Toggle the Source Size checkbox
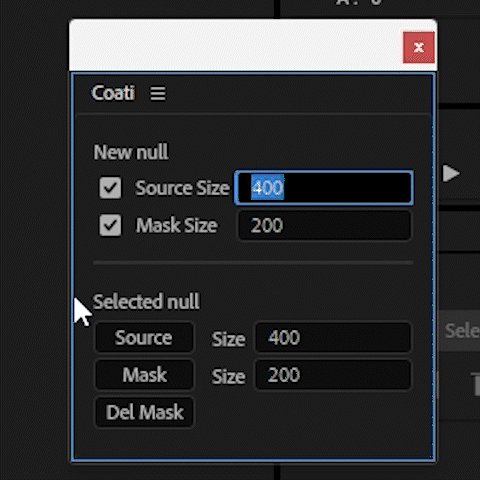 [x=110, y=188]
